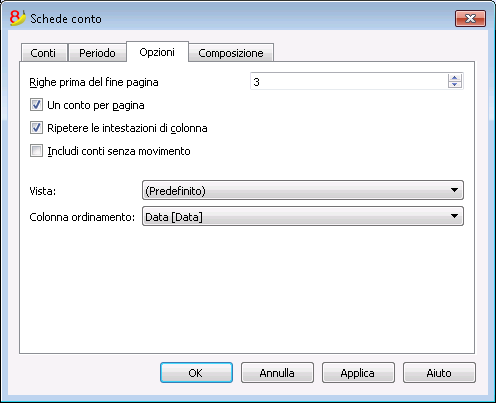Viewport: 496px width, 403px height.
Task: Decrease rows value with down spinner arrow
Action: [455, 85]
